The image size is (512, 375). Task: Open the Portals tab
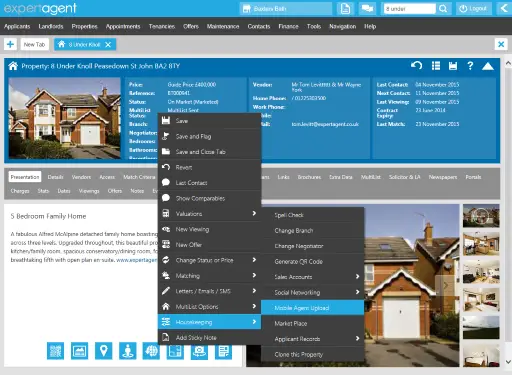[x=473, y=177]
